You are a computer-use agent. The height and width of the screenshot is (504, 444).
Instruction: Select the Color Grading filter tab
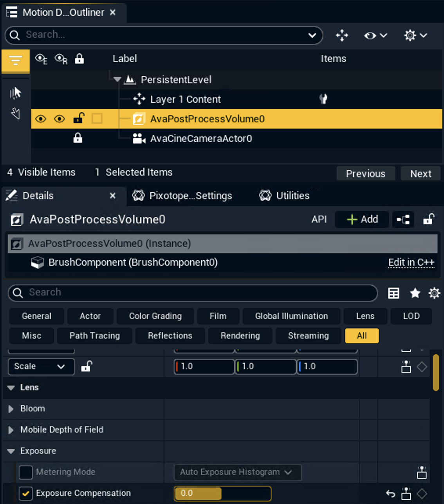[x=155, y=316]
